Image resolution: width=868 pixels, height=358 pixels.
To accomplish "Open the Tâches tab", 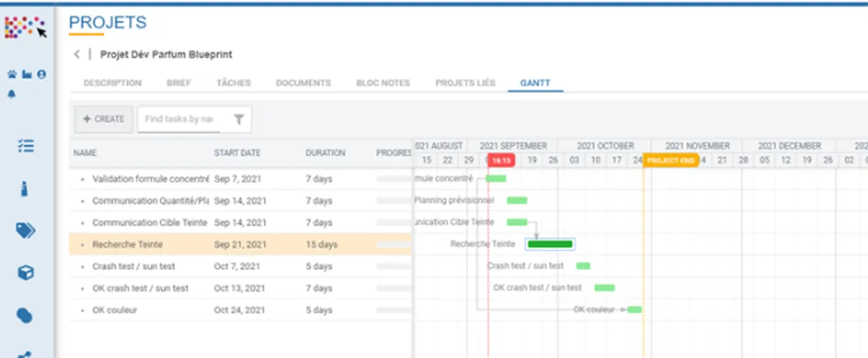I will [x=234, y=83].
